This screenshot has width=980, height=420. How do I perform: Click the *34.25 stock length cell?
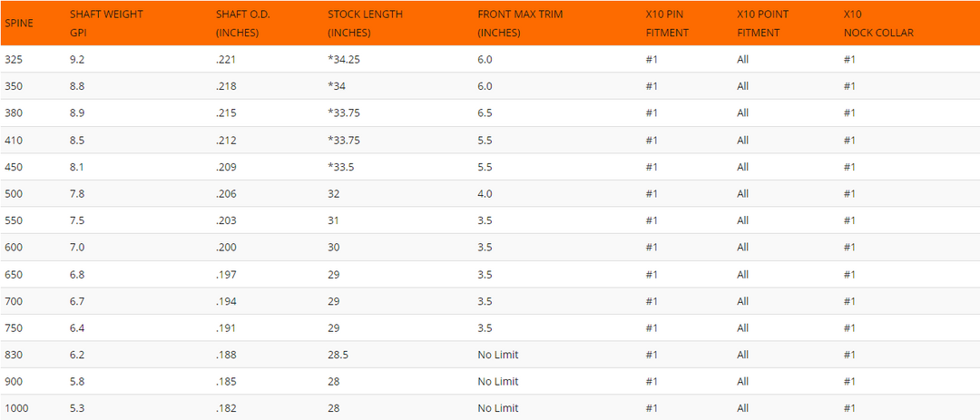[344, 59]
